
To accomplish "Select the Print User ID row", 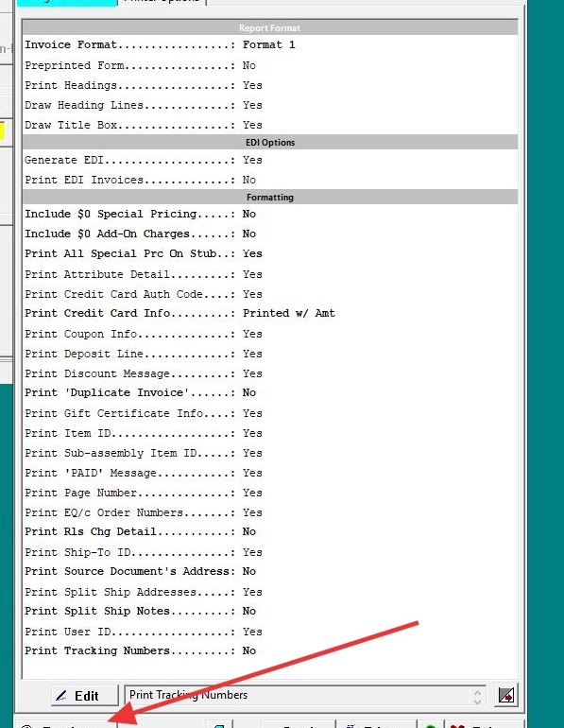I will tap(270, 632).
